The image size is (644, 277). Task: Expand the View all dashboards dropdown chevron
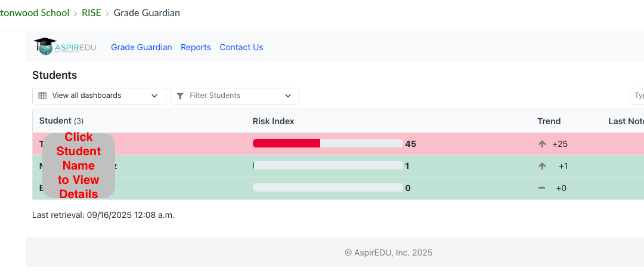click(155, 96)
